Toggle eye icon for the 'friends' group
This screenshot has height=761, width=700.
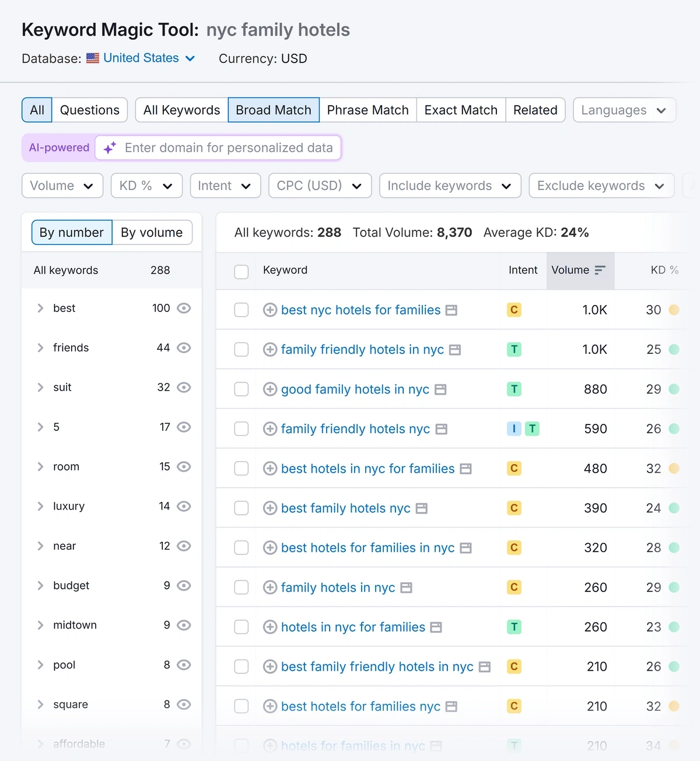184,348
